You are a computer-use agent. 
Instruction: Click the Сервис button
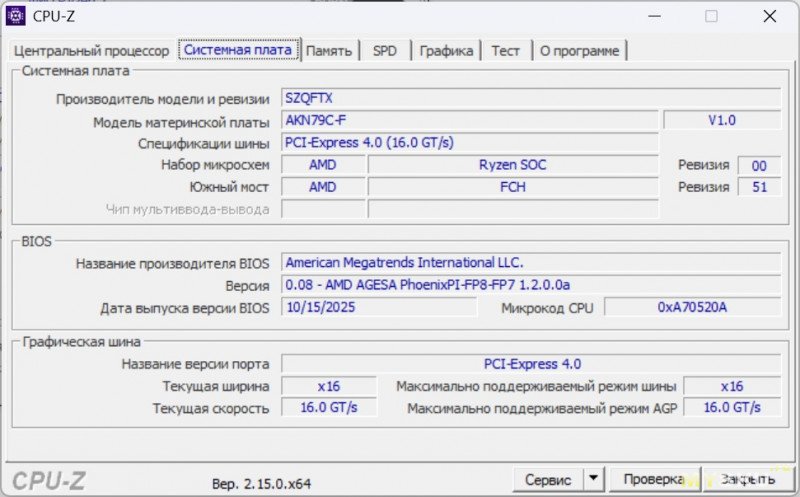(x=548, y=480)
